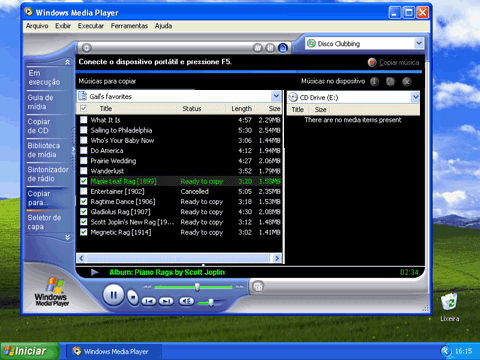480x360 pixels.
Task: Click the Windows Media Player title bar icon
Action: (x=29, y=12)
